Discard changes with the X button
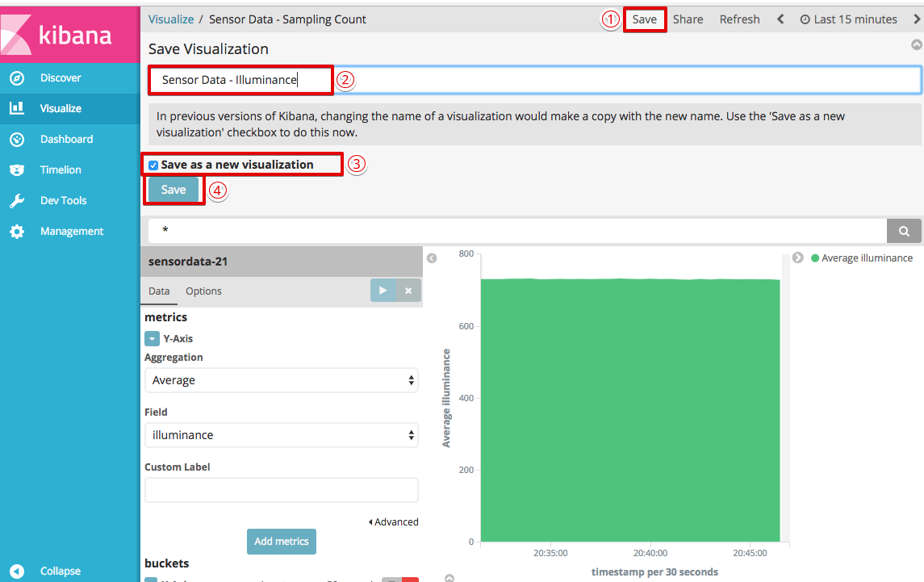Image resolution: width=924 pixels, height=582 pixels. [408, 290]
